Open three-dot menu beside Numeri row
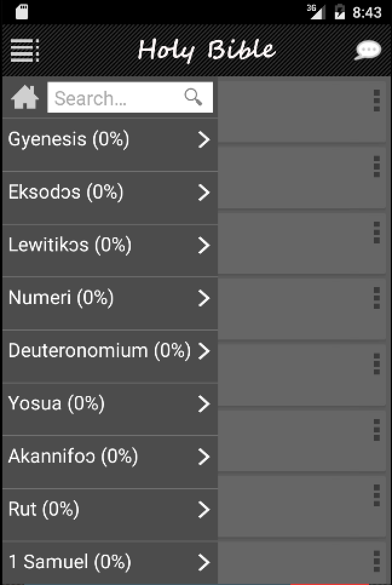 pyautogui.click(x=376, y=297)
